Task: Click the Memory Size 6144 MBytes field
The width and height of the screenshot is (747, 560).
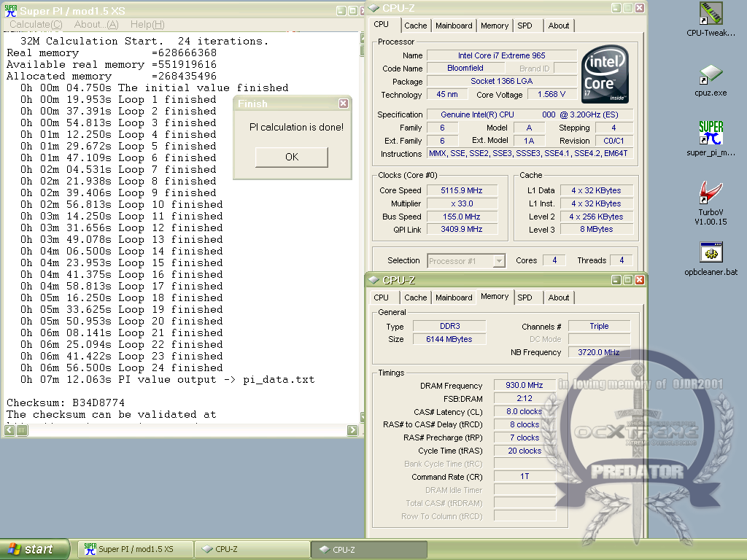Action: [449, 339]
